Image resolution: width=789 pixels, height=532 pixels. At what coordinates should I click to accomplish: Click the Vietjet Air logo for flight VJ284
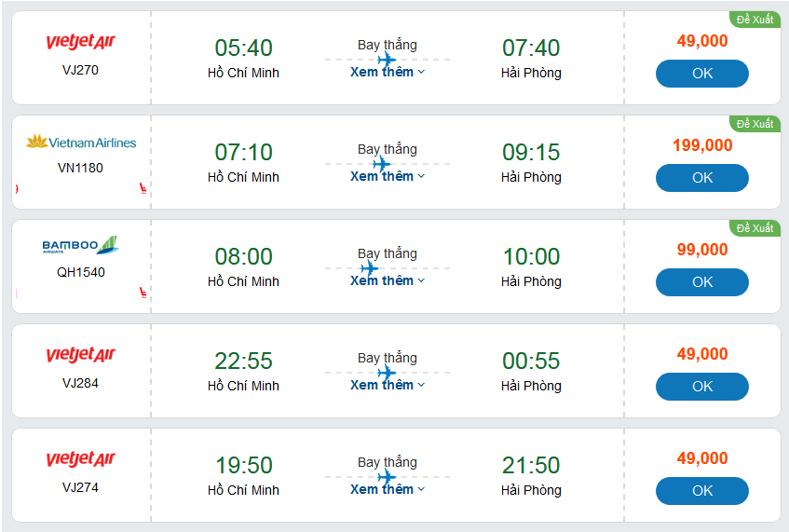point(80,356)
